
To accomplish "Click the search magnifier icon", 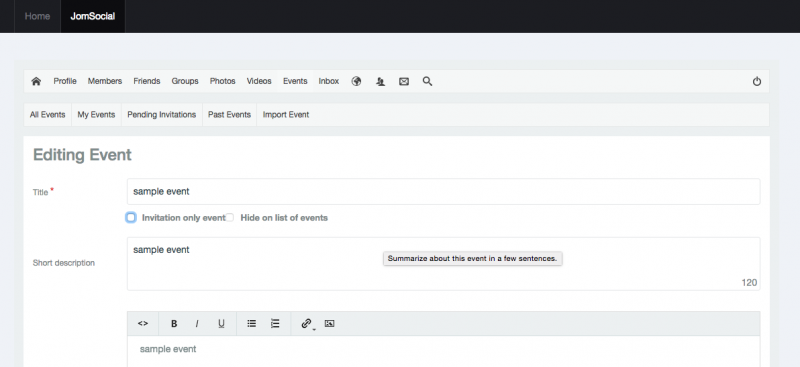I will 428,81.
